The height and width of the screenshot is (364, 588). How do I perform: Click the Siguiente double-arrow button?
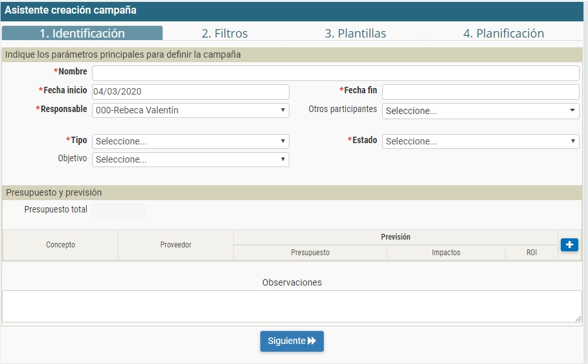(292, 341)
